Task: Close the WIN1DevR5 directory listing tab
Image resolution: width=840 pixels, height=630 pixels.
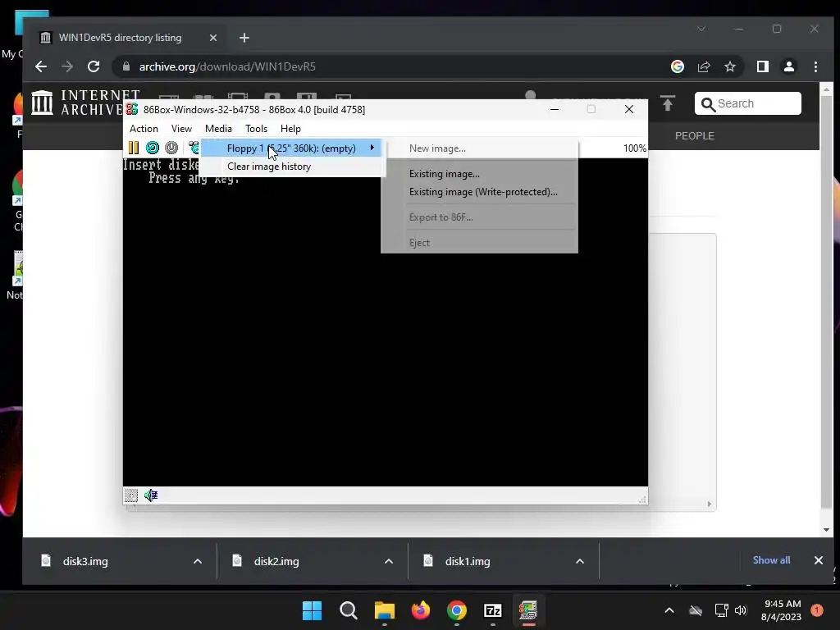Action: tap(212, 38)
